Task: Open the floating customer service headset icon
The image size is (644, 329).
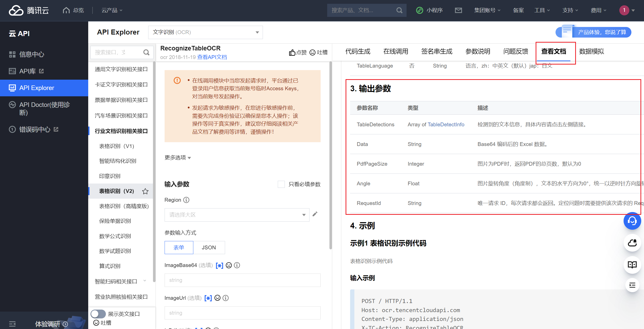Action: pos(632,221)
